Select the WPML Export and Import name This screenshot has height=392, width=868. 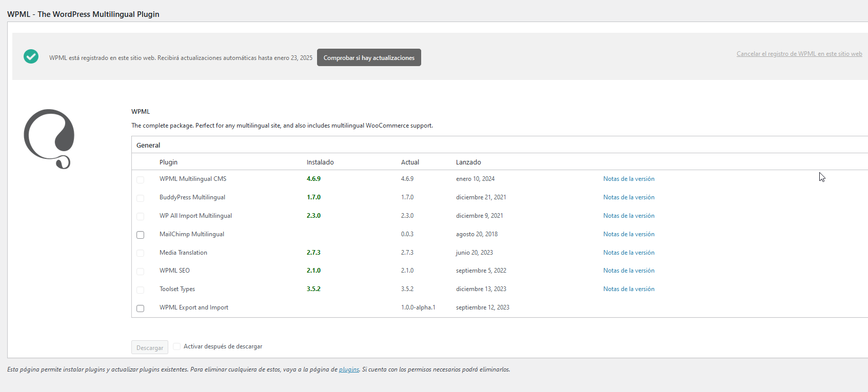click(x=194, y=307)
